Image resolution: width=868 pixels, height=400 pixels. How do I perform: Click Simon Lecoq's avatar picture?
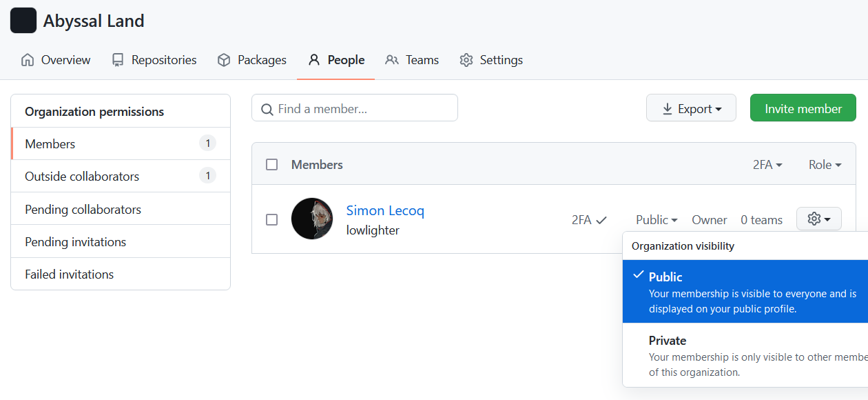tap(312, 219)
